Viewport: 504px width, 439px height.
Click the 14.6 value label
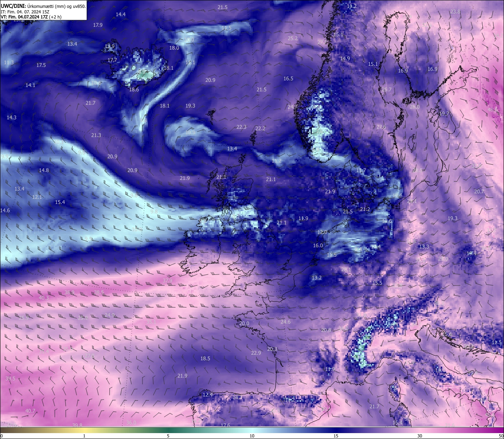coord(5,211)
